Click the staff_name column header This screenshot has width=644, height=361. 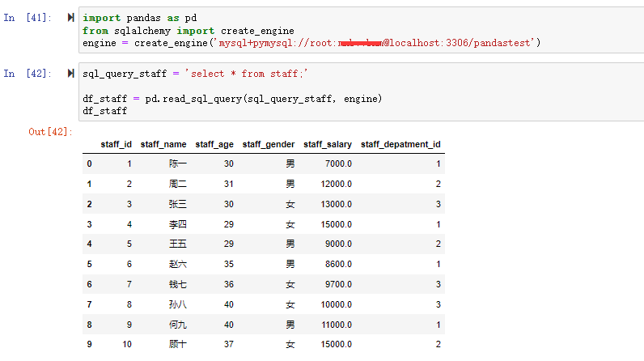coord(163,145)
